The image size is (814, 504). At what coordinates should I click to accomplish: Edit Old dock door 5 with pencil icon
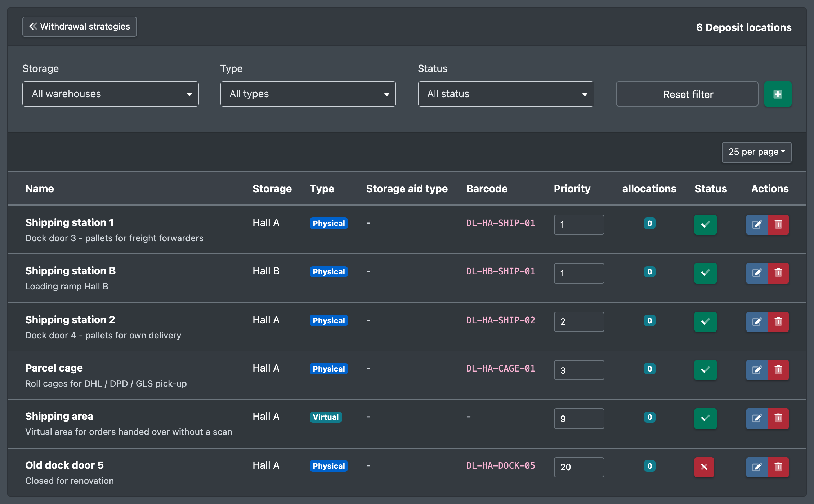pyautogui.click(x=757, y=467)
